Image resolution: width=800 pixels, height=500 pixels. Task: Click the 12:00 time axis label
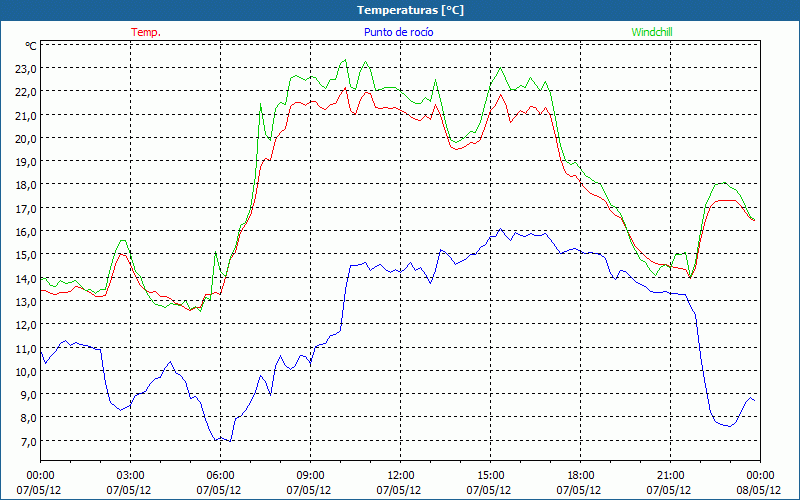tap(401, 476)
